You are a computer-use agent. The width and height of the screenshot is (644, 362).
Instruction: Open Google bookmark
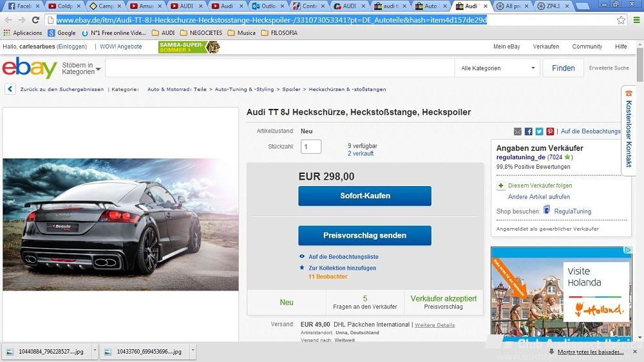(x=62, y=33)
